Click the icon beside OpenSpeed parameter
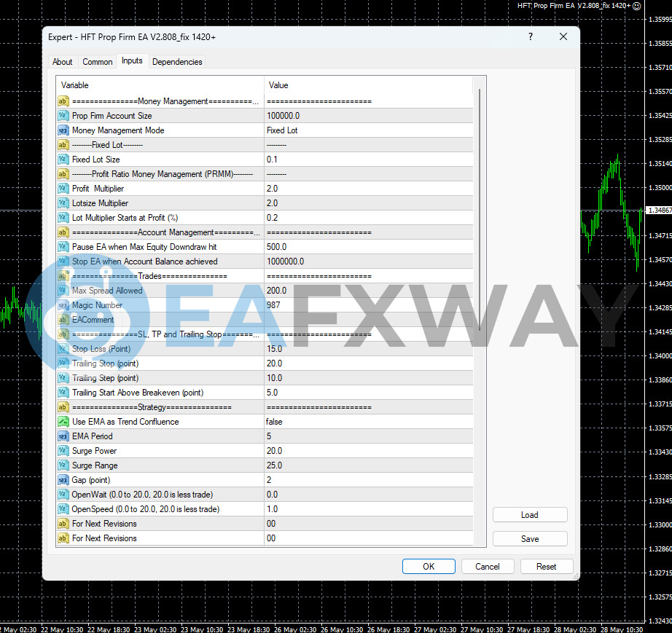Viewport: 672px width, 633px height. [63, 508]
